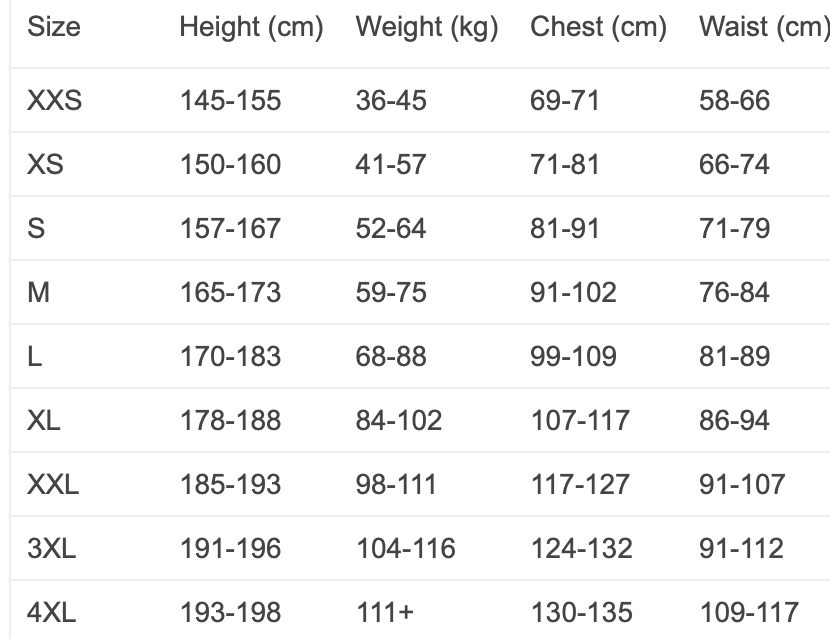Click weight value 111+
This screenshot has width=830, height=639.
pyautogui.click(x=384, y=612)
